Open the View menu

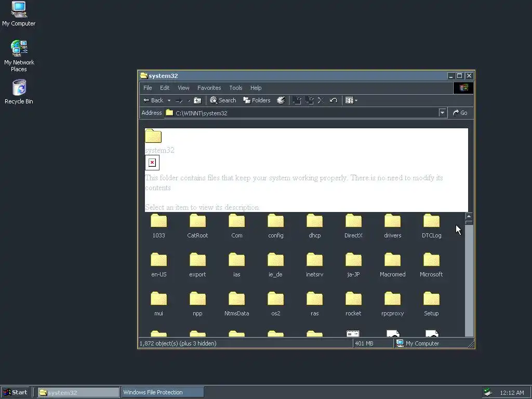point(183,88)
